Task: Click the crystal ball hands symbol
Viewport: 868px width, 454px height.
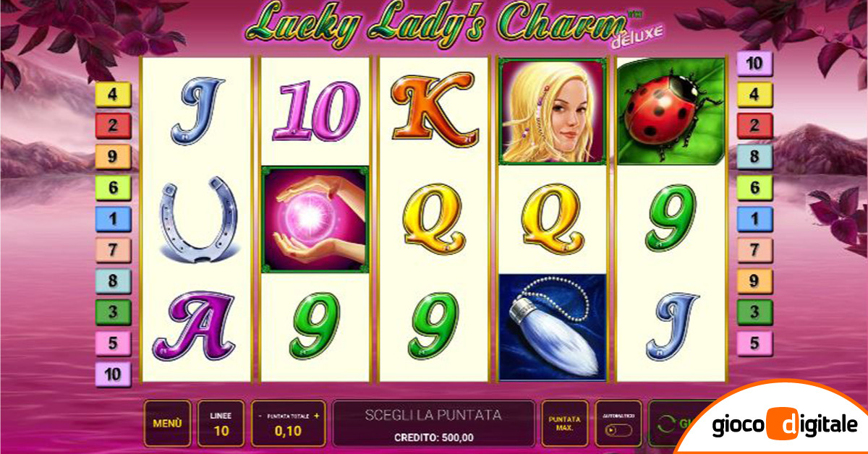Action: (x=315, y=220)
